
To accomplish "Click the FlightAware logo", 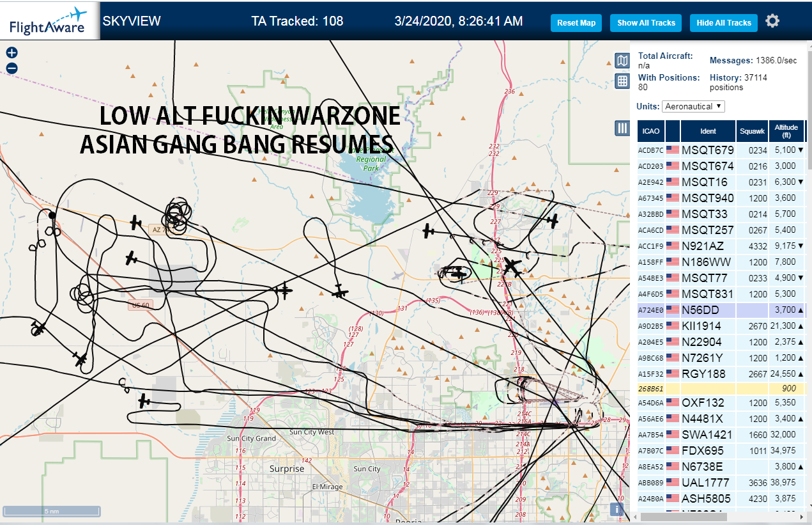I will click(49, 22).
